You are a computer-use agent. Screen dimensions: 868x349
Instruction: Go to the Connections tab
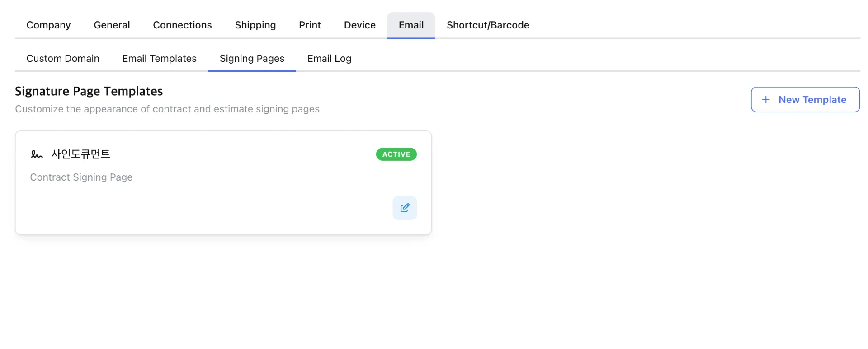(x=182, y=25)
